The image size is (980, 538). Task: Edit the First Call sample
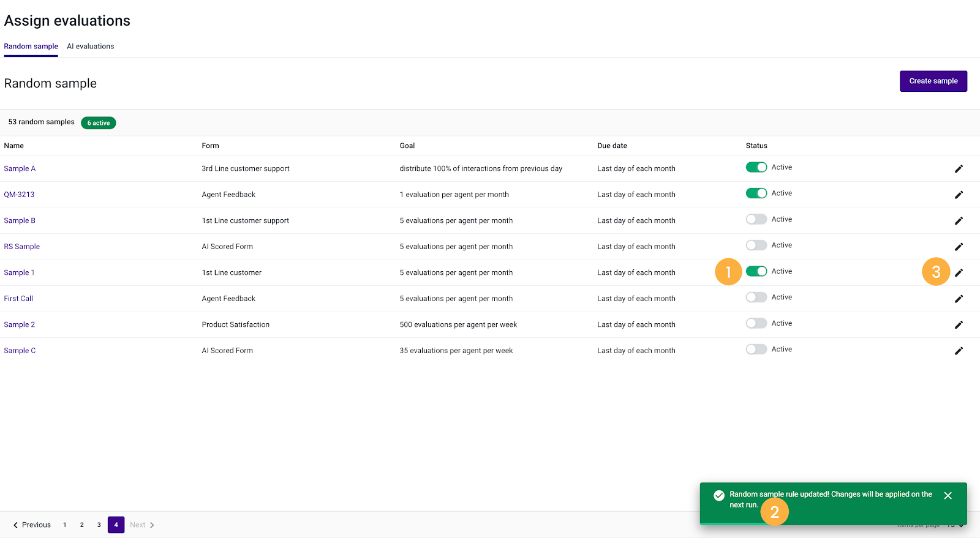pyautogui.click(x=959, y=299)
